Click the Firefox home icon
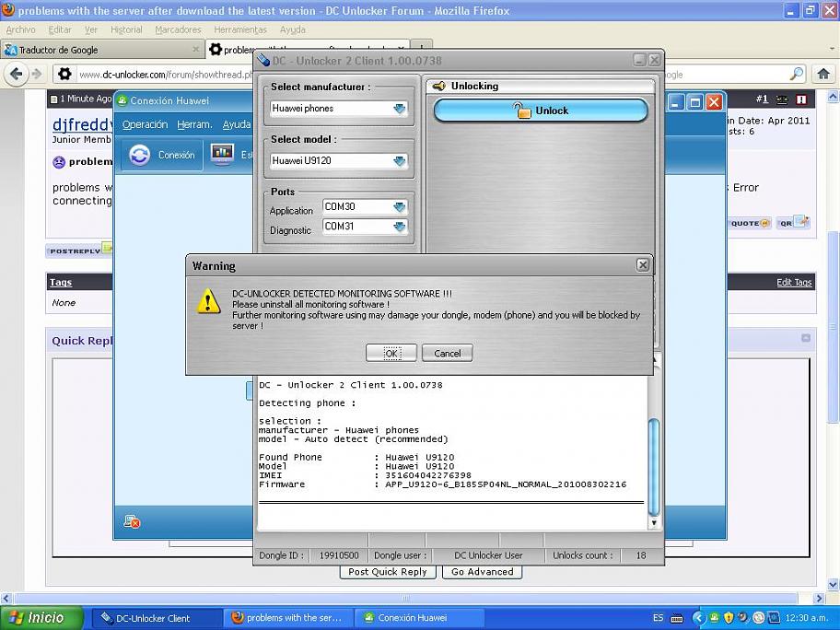840x630 pixels. click(825, 75)
